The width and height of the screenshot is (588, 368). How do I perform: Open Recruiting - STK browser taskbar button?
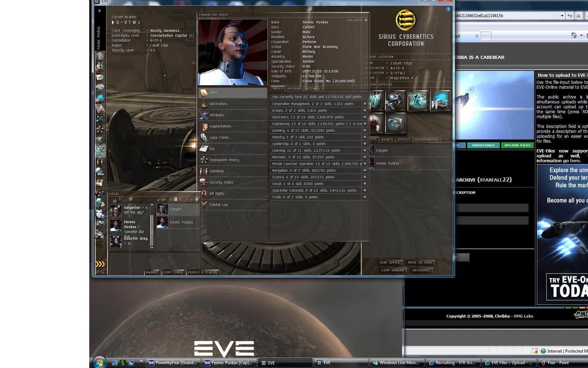pyautogui.click(x=453, y=363)
